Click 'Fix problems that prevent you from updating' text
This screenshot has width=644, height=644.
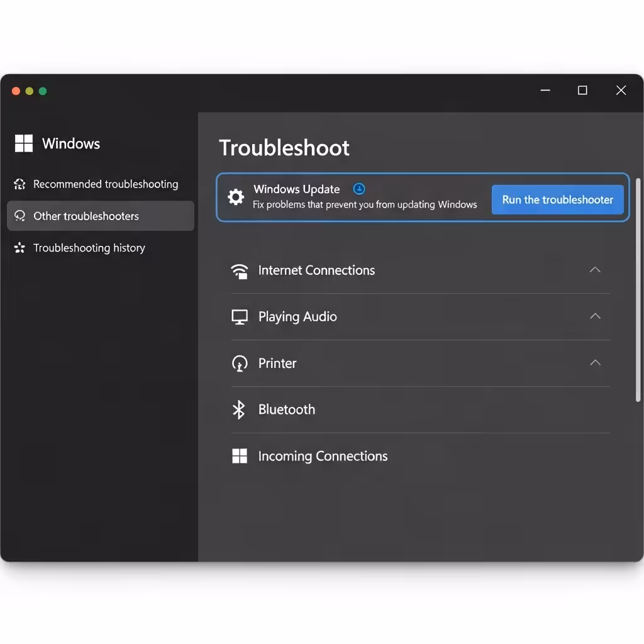click(x=343, y=204)
